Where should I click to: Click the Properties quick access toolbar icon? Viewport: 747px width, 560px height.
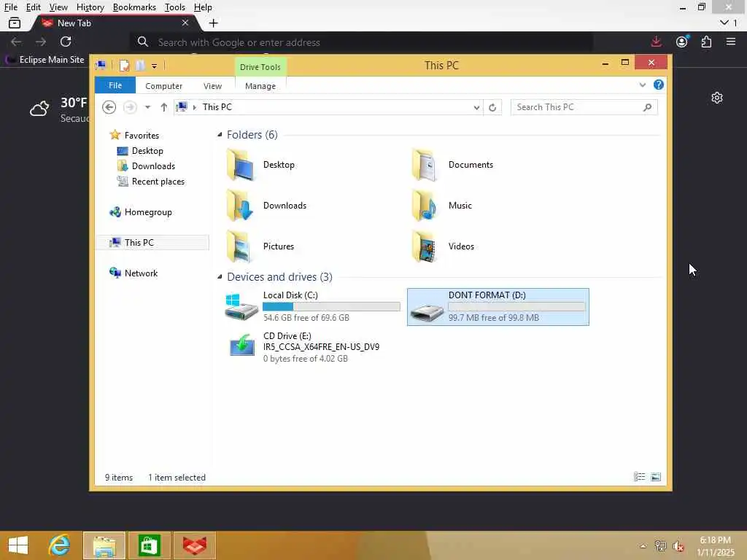[x=124, y=66]
